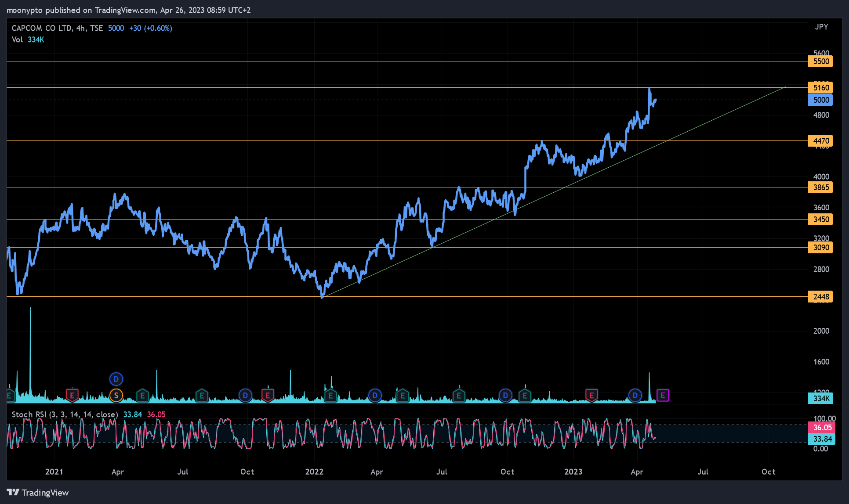Click the orange S split marker
The height and width of the screenshot is (504, 849).
116,396
